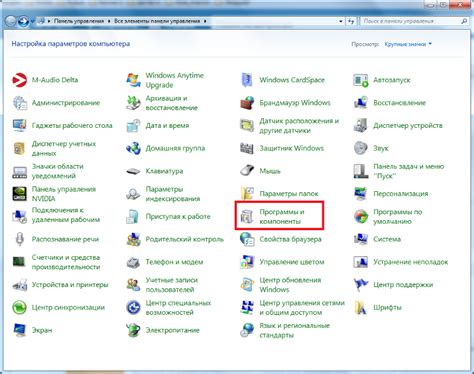Open the Электропитание icon
Screen dimensions: 474x374
pyautogui.click(x=133, y=330)
